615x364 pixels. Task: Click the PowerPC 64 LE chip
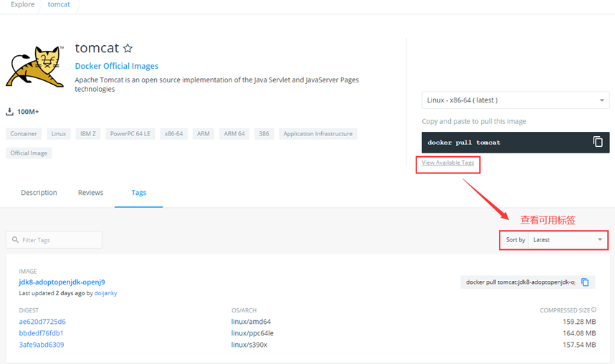130,134
